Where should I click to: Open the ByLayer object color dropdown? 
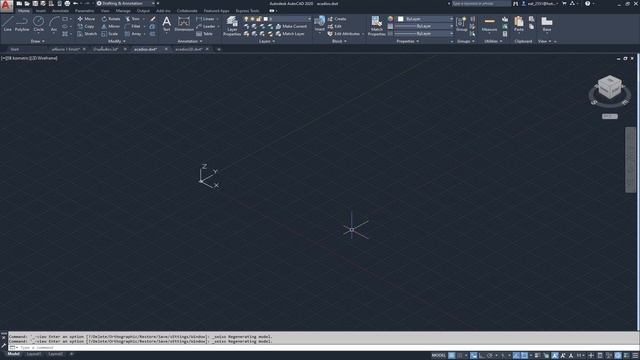(x=425, y=19)
